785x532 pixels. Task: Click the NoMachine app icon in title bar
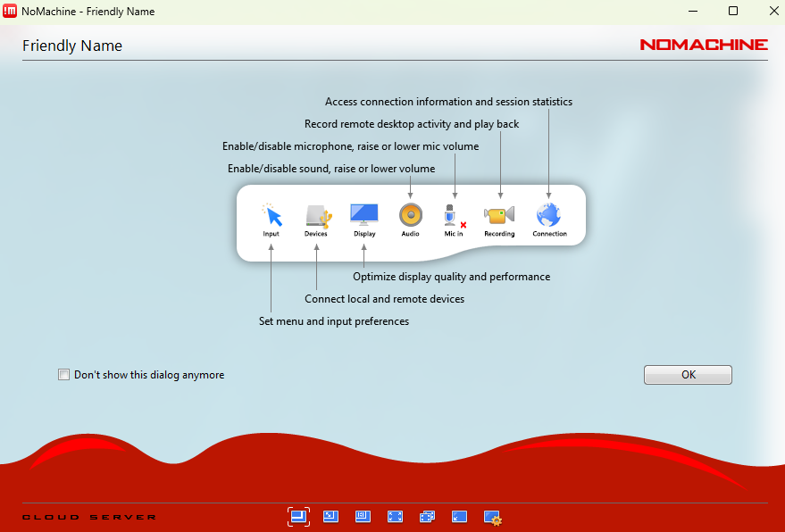point(11,12)
